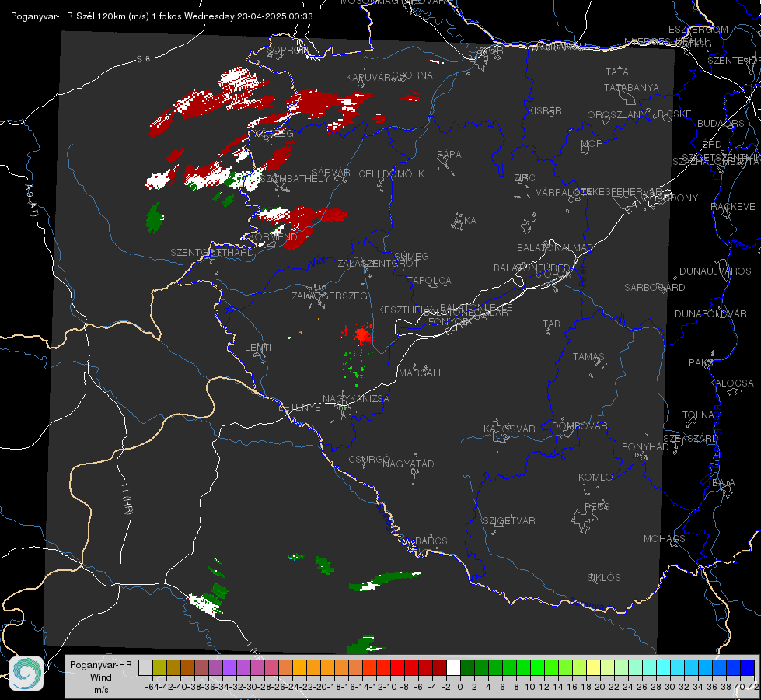Click the NAGYKANIZSA city label

[x=356, y=399]
